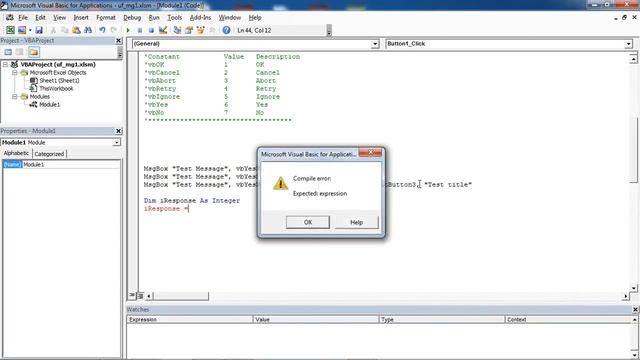Toggle Folders icon in Project panel

pyautogui.click(x=34, y=52)
